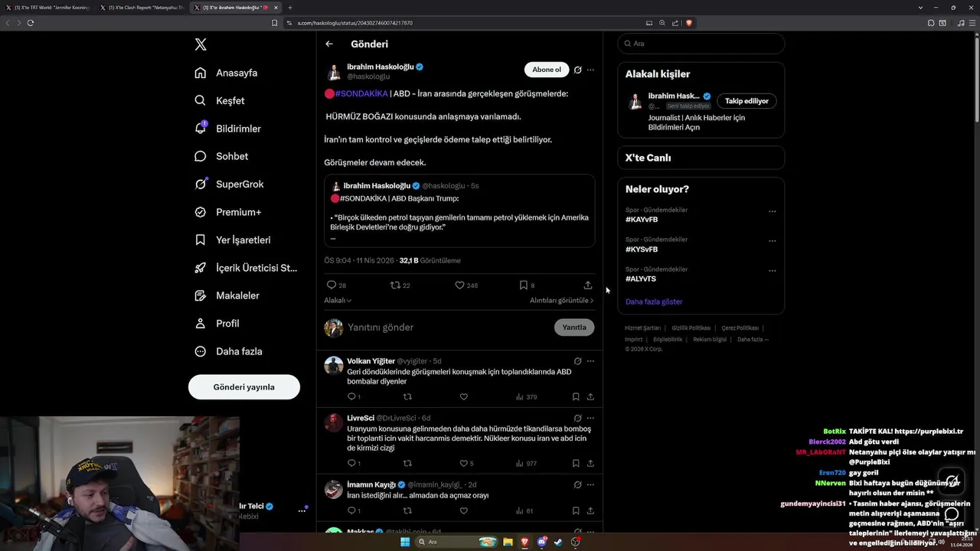Open the quoted Trump post card
980x551 pixels.
[x=459, y=210]
